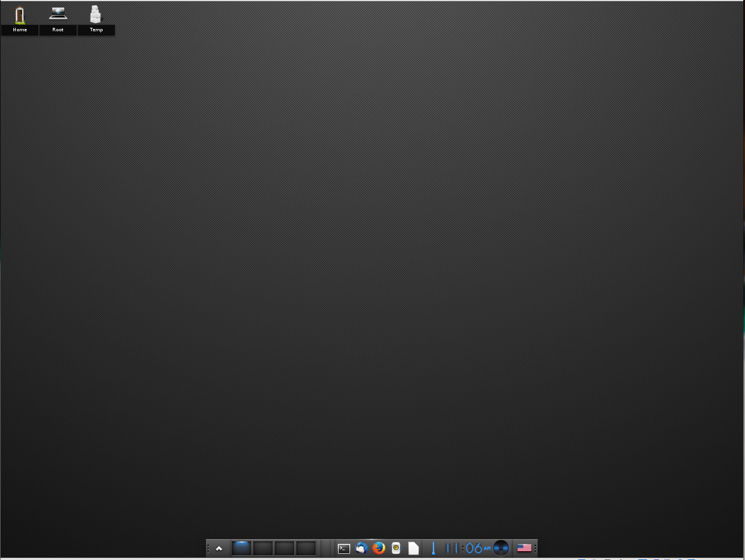This screenshot has width=745, height=560.
Task: Open the start menu up-arrow button
Action: click(219, 548)
